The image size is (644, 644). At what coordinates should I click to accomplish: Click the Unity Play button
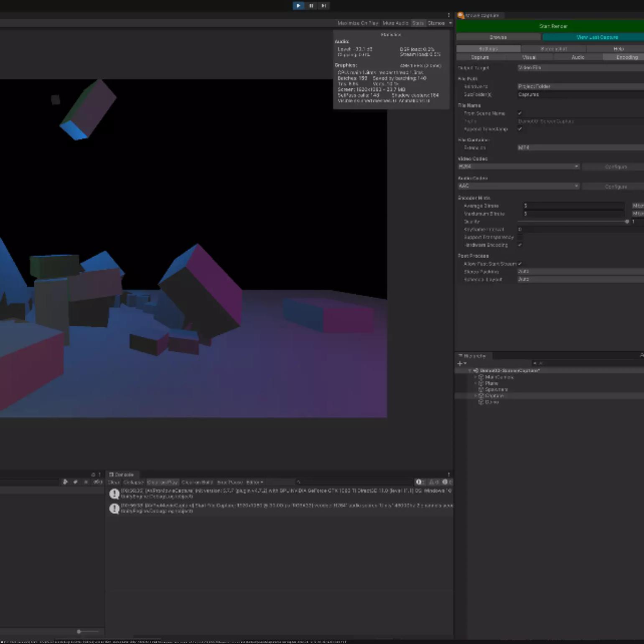298,6
